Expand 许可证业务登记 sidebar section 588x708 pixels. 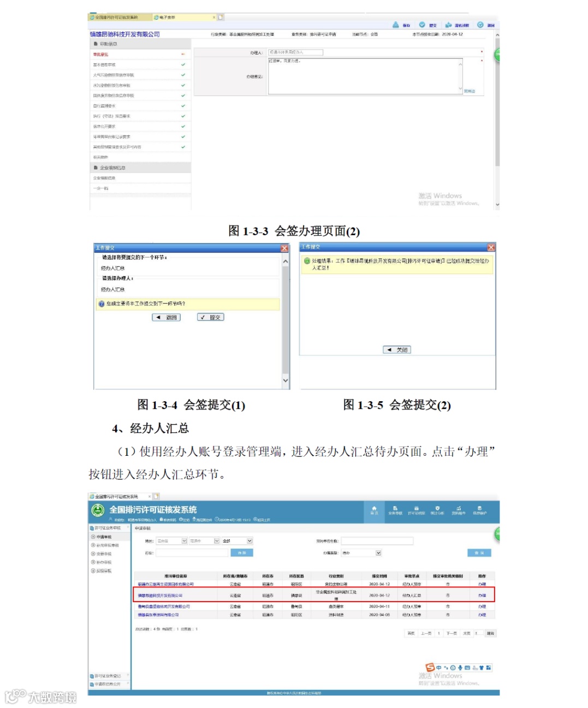pyautogui.click(x=109, y=676)
